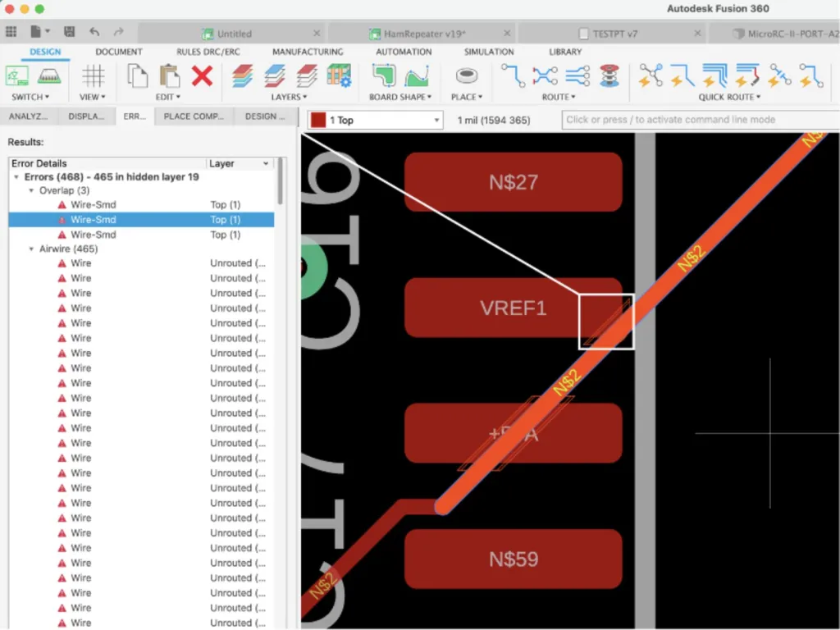840x630 pixels.
Task: Click the command line input field
Action: pyautogui.click(x=701, y=120)
